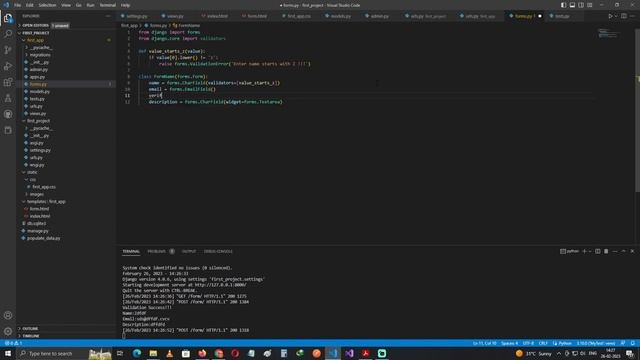Toggle primary side bar layout icon

tap(563, 5)
